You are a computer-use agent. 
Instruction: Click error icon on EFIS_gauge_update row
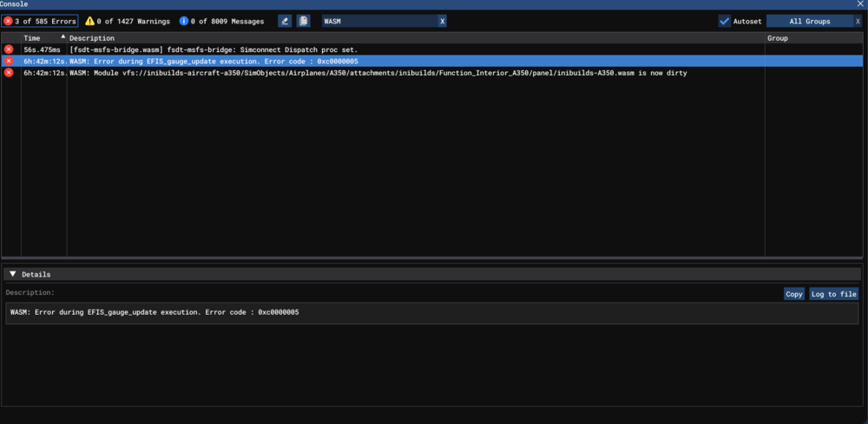9,62
